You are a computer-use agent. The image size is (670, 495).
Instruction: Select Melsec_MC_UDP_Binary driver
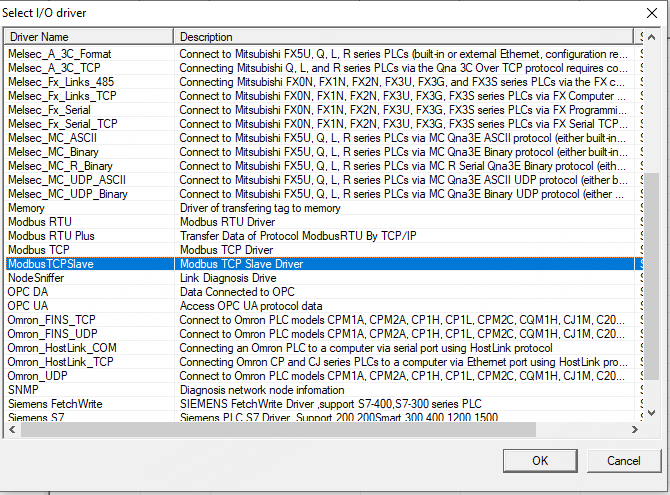coord(68,194)
